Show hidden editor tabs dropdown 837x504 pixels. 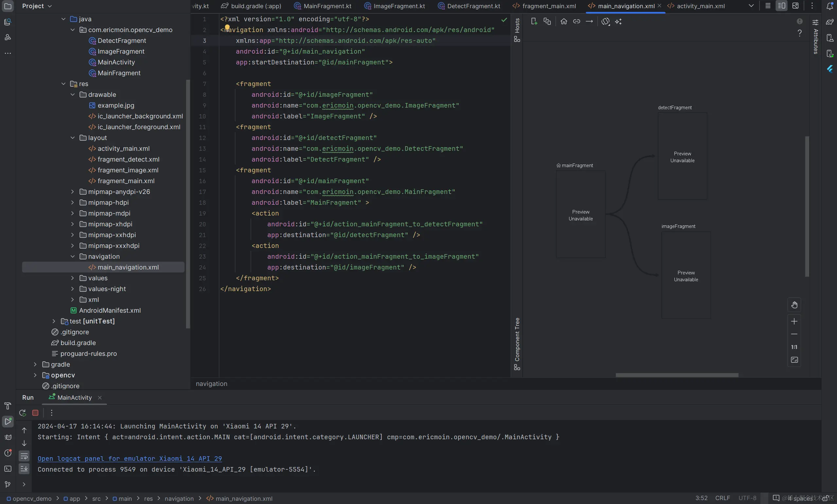[x=751, y=6]
